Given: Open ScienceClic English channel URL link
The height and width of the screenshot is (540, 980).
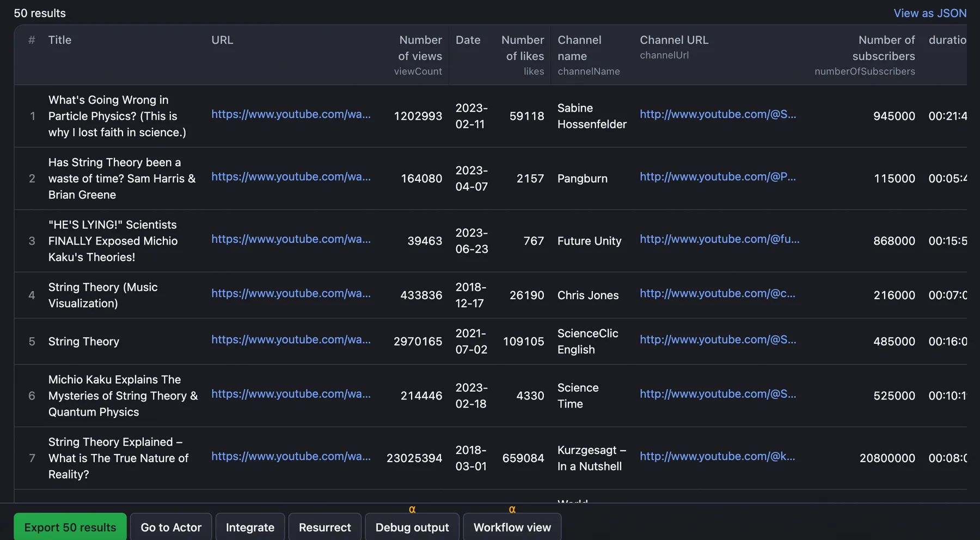Looking at the screenshot, I should click(718, 340).
